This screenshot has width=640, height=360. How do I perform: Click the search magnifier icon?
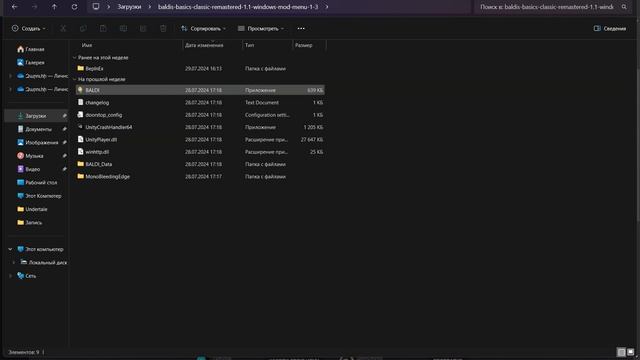624,7
